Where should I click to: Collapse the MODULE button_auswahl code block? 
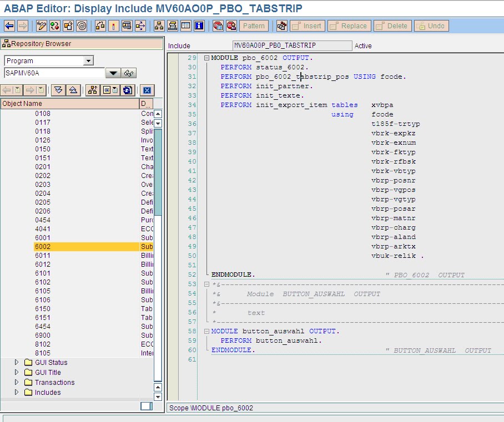coord(206,331)
